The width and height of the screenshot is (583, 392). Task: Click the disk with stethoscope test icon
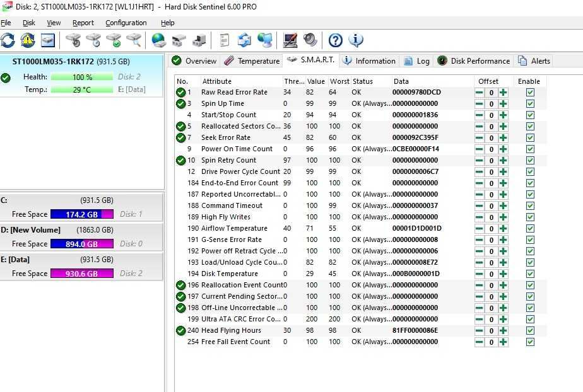point(73,40)
